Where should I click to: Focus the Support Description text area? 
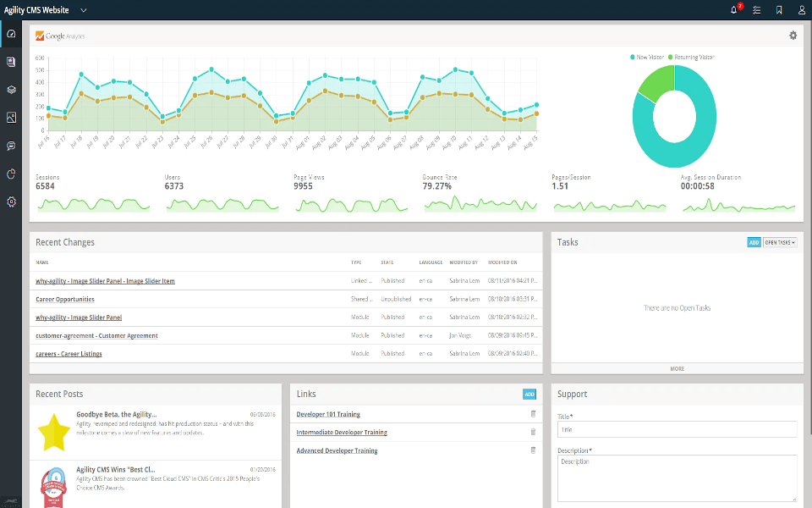click(x=677, y=478)
